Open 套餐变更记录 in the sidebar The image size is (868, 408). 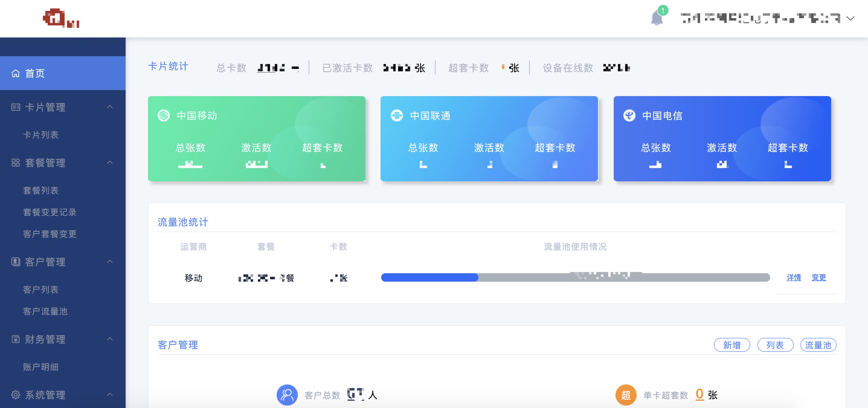pyautogui.click(x=50, y=212)
